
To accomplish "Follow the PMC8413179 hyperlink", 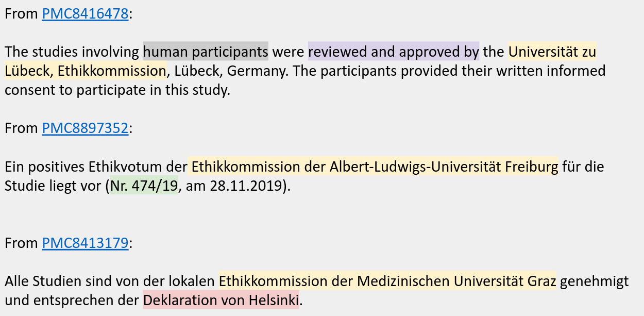I will click(x=85, y=243).
